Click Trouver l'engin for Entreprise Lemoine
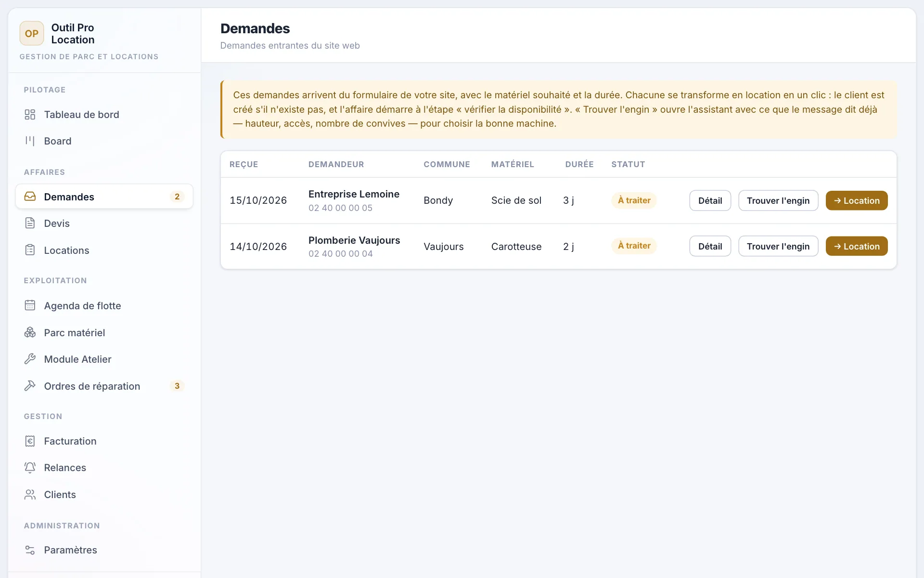This screenshot has width=924, height=578. (x=778, y=200)
